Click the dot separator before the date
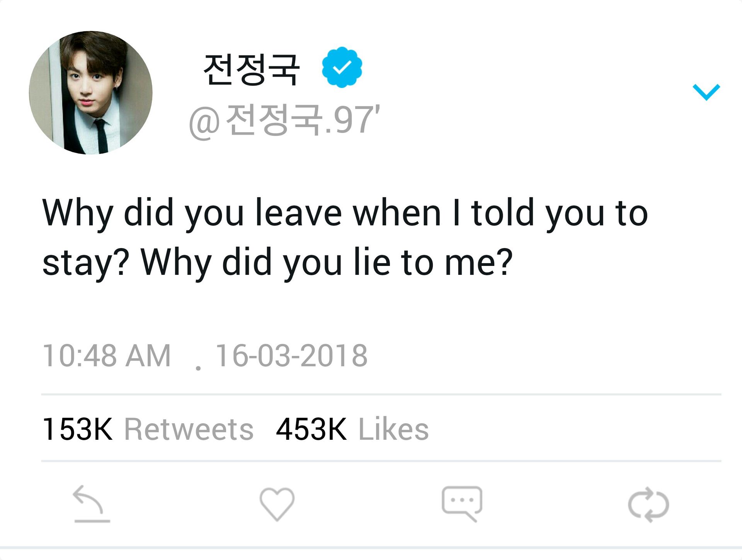This screenshot has height=560, width=742. [198, 368]
